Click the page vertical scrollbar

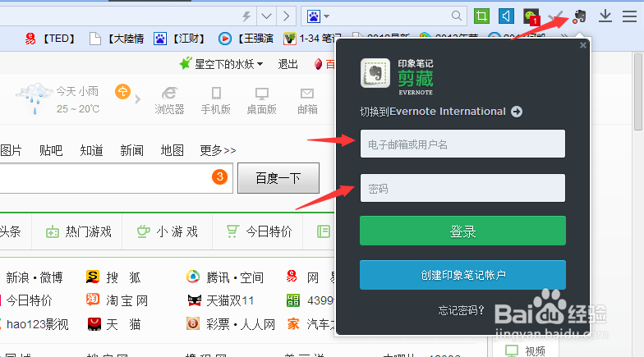pyautogui.click(x=637, y=92)
